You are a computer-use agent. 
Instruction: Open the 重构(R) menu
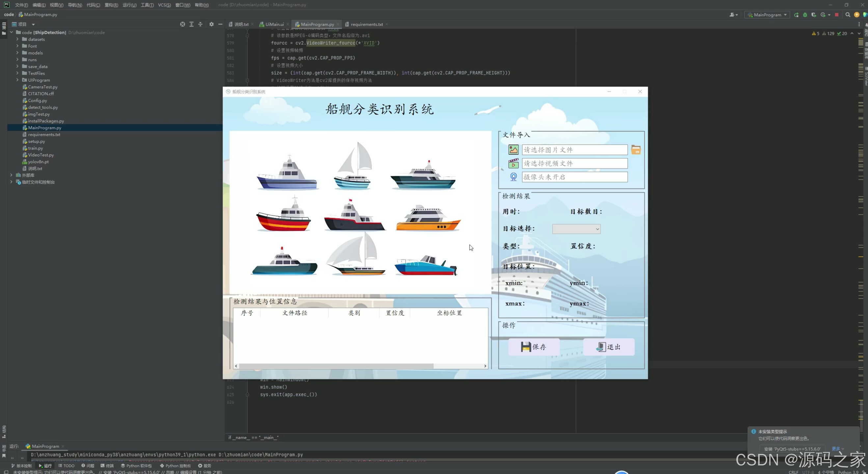point(111,5)
